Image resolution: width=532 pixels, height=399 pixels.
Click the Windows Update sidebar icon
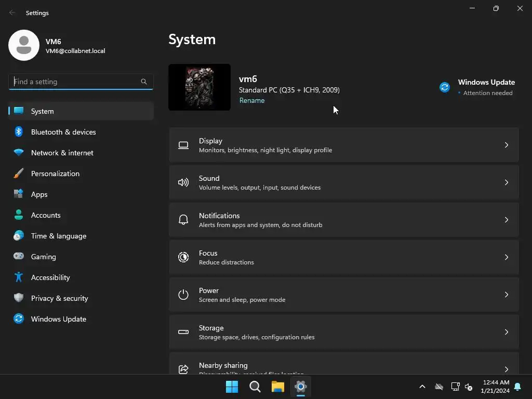coord(19,318)
